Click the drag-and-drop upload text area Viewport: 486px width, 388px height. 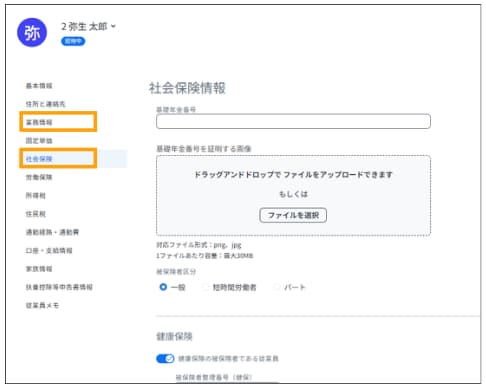coord(293,174)
